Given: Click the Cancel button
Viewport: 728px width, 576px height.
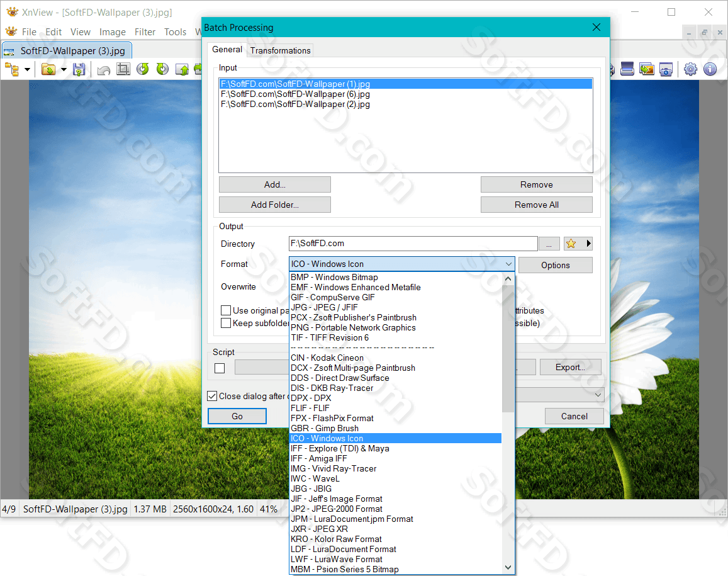Looking at the screenshot, I should pyautogui.click(x=574, y=416).
